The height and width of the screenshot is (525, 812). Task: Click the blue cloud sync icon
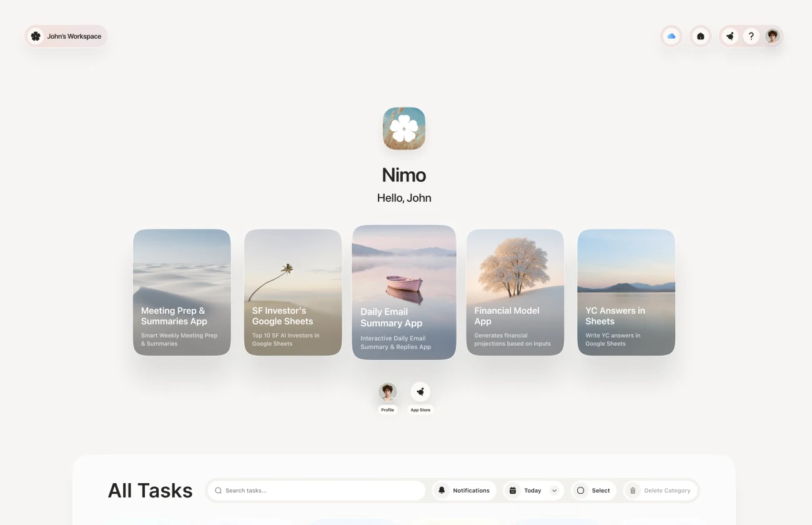click(x=671, y=36)
